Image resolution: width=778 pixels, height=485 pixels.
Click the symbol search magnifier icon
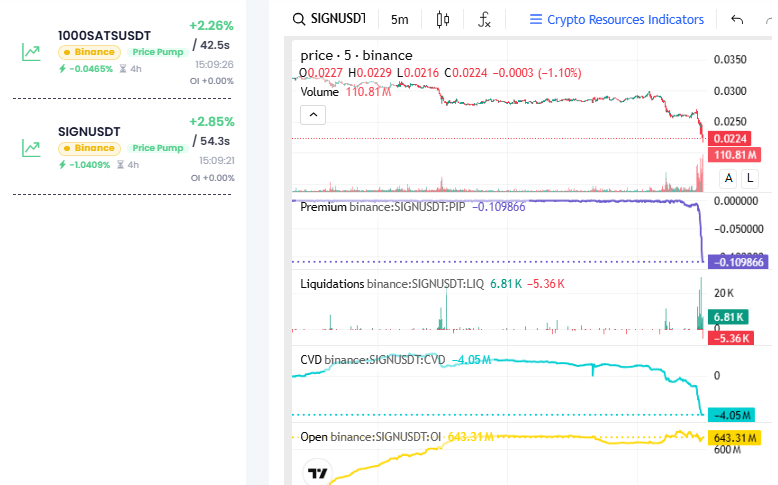pyautogui.click(x=299, y=19)
